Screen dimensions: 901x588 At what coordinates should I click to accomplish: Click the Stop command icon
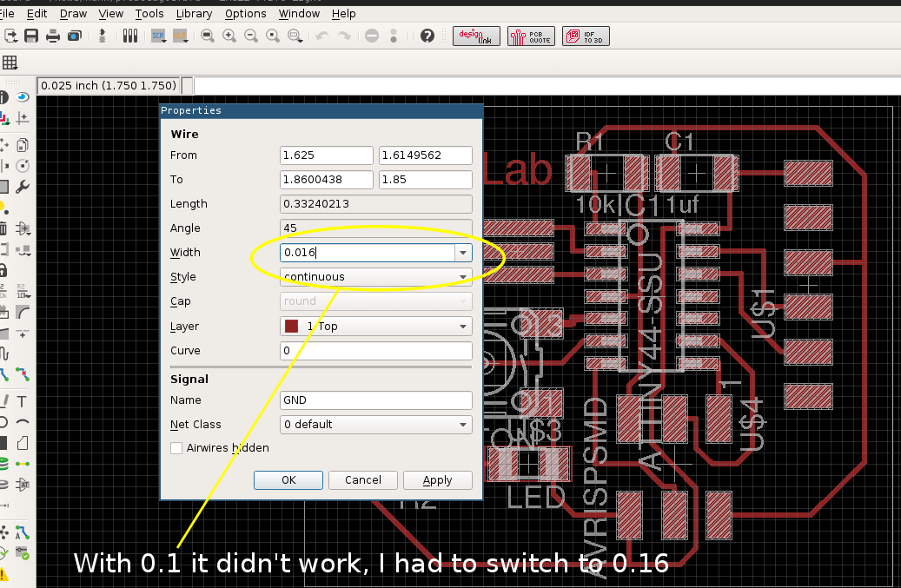coord(372,36)
